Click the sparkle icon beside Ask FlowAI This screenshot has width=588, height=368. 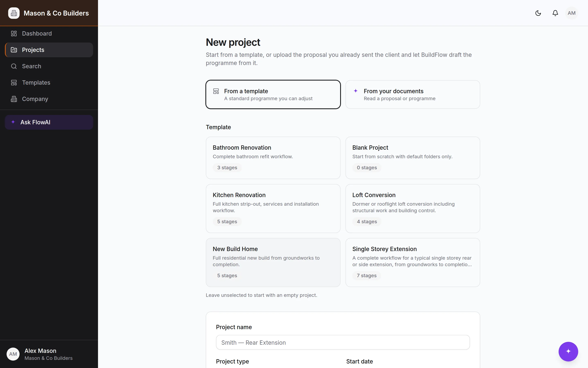tap(13, 122)
